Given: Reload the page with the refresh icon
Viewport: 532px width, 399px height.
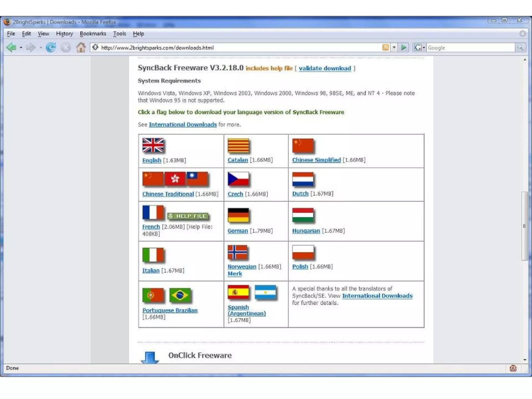Looking at the screenshot, I should coord(51,48).
